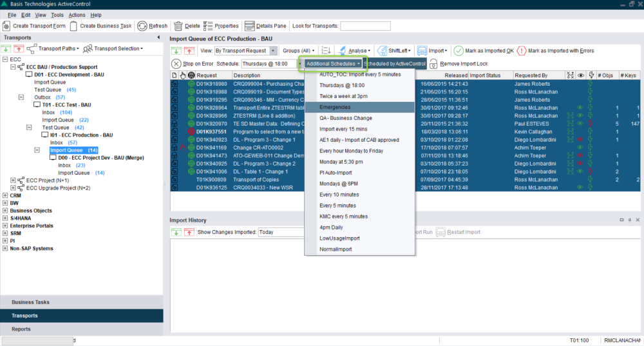Click the document column header icon
644x346 pixels.
175,75
